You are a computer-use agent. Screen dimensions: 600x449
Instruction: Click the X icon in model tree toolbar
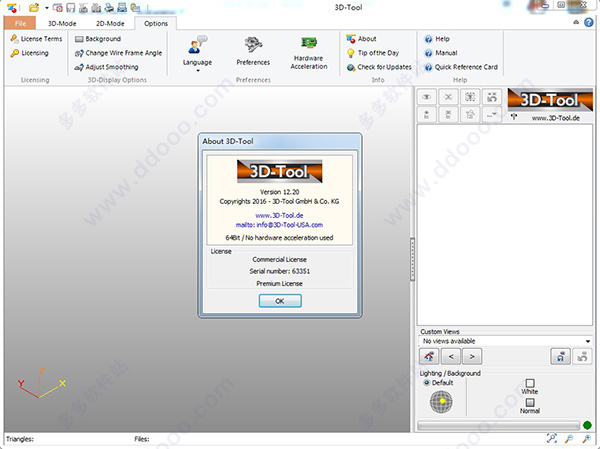(x=448, y=97)
